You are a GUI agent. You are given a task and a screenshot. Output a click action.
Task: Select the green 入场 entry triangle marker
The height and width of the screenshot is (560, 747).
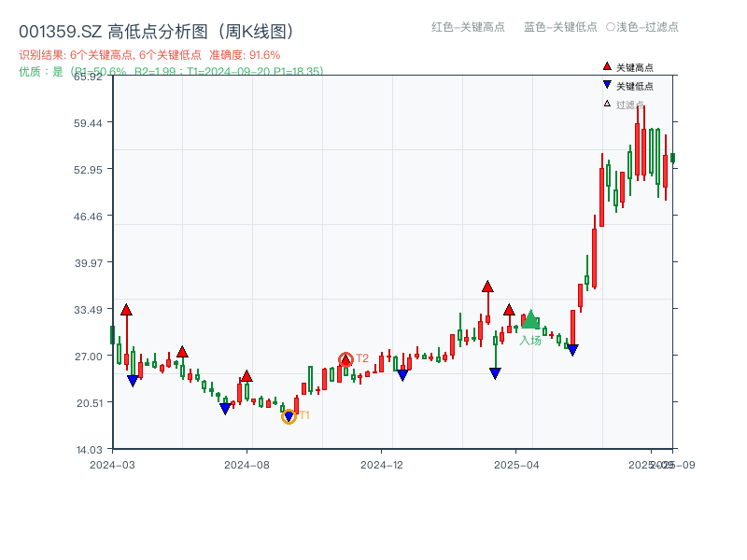point(531,320)
